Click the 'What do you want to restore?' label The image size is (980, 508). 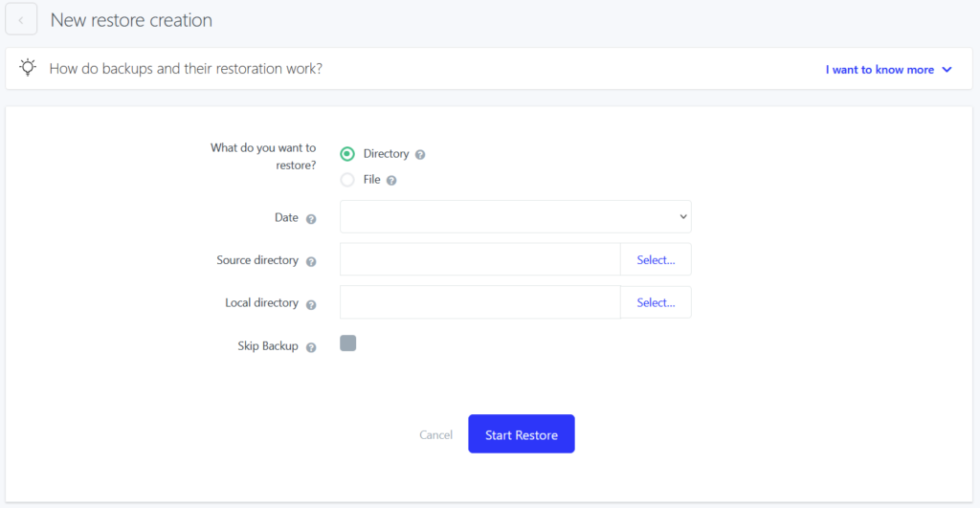263,156
